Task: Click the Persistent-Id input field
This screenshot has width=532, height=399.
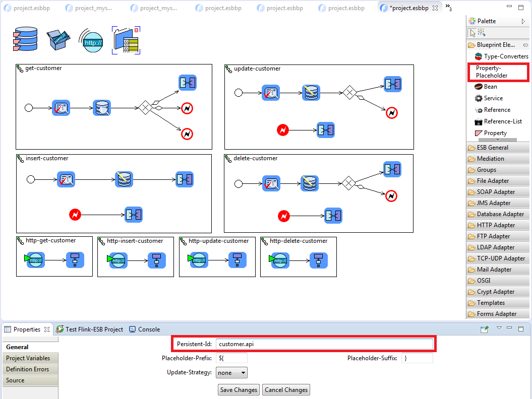Action: (324, 344)
